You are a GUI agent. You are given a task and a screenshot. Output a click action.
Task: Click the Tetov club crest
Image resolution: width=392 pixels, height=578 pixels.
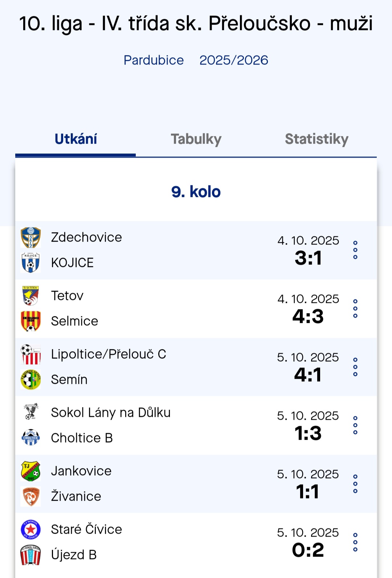click(x=31, y=296)
